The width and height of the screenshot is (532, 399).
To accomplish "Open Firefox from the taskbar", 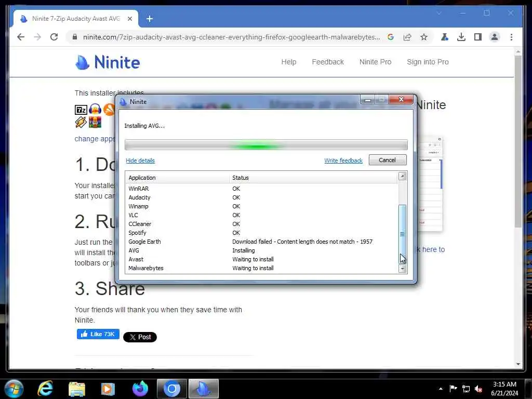I will 140,389.
